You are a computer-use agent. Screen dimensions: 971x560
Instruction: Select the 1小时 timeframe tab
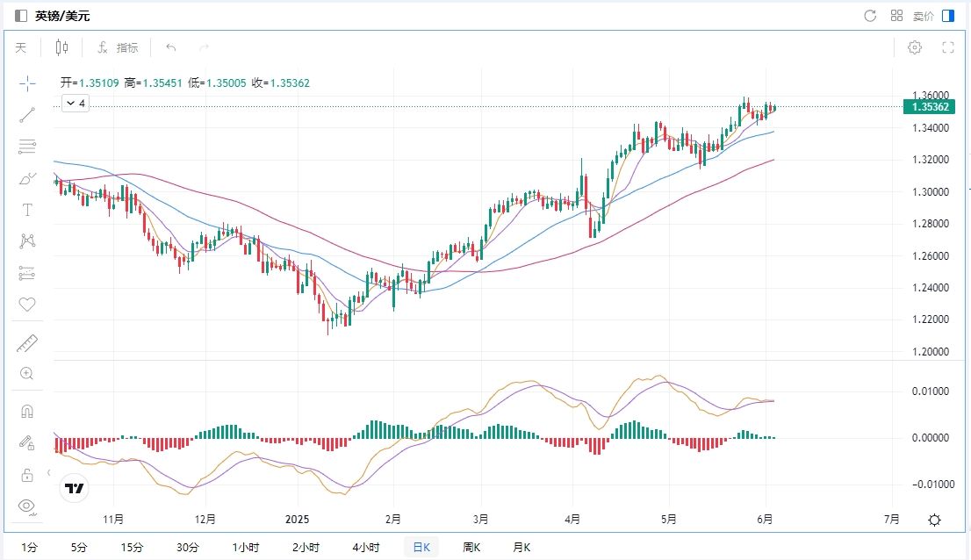pos(245,548)
